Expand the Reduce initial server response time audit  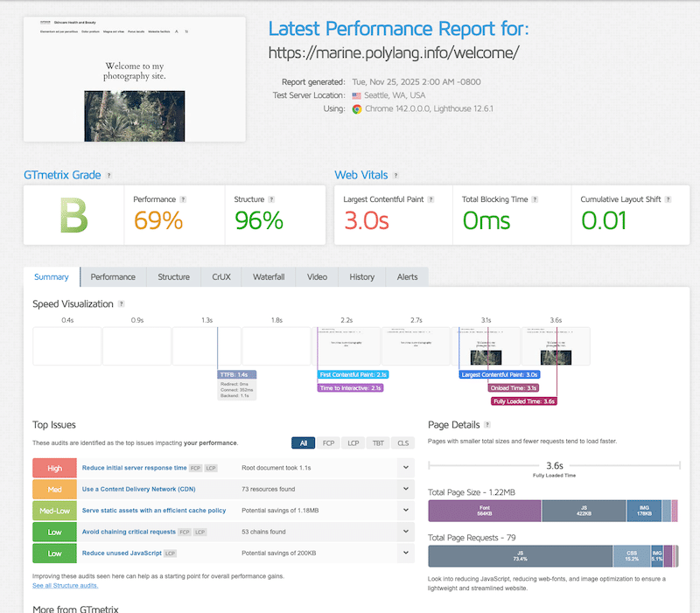point(405,467)
